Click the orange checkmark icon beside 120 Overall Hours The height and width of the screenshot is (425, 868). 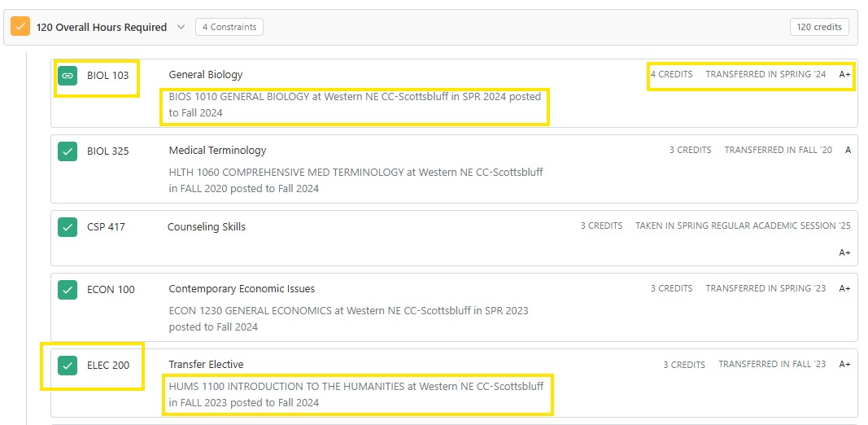click(20, 27)
